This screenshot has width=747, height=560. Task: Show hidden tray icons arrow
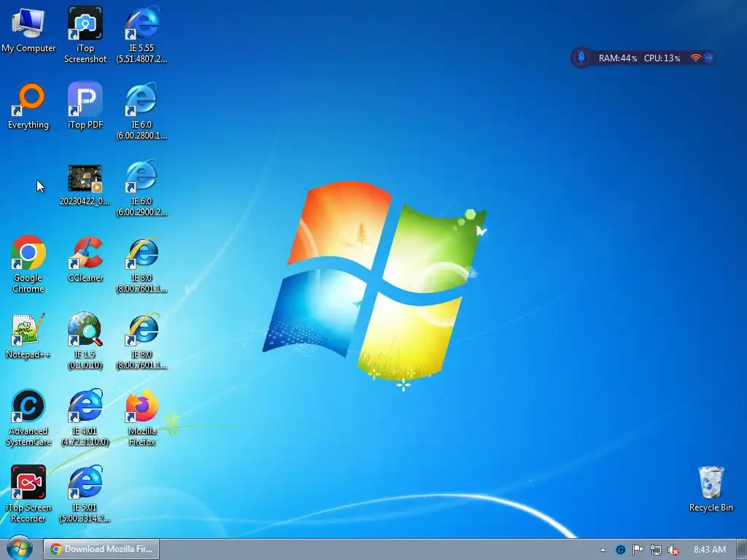coord(603,550)
